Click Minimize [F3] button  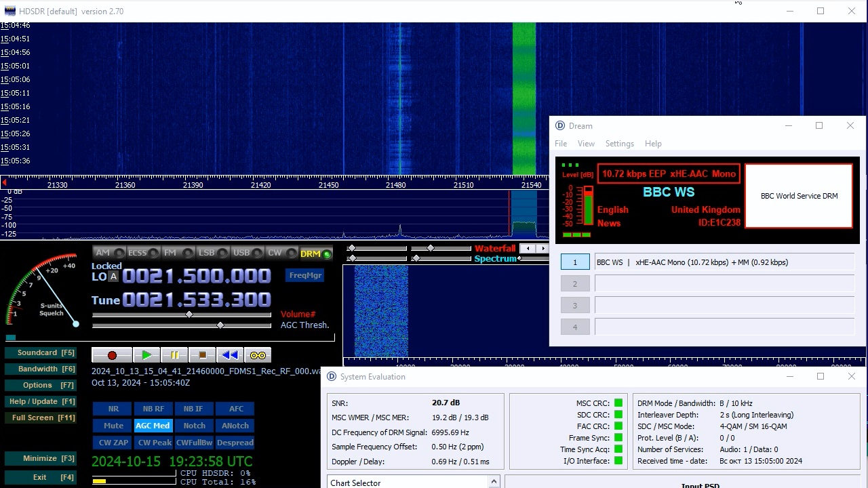pos(41,458)
